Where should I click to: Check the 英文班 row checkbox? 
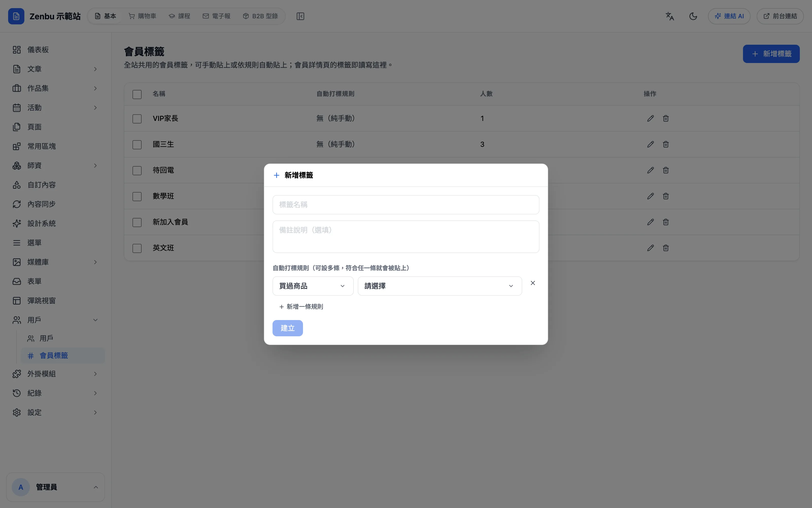pyautogui.click(x=137, y=248)
